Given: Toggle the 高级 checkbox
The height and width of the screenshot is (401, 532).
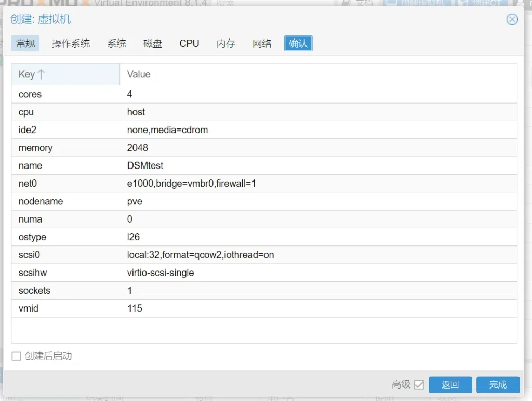Looking at the screenshot, I should click(419, 384).
